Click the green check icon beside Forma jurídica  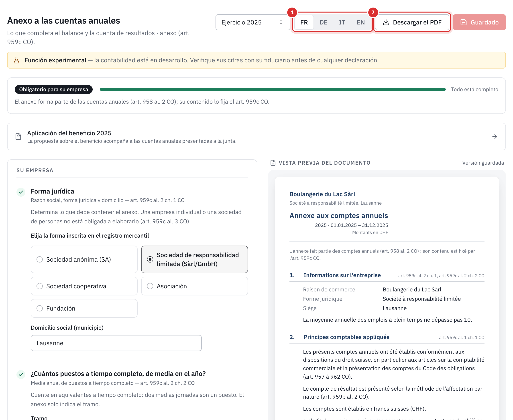click(x=21, y=192)
